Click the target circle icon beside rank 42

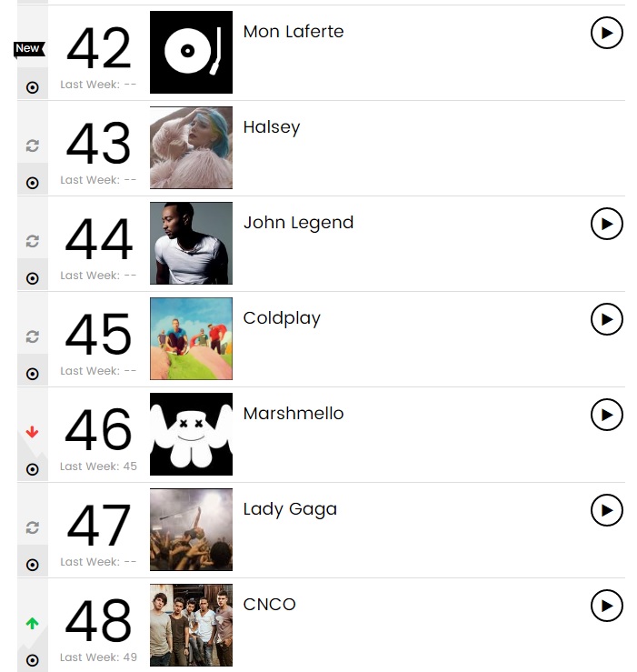pos(33,87)
